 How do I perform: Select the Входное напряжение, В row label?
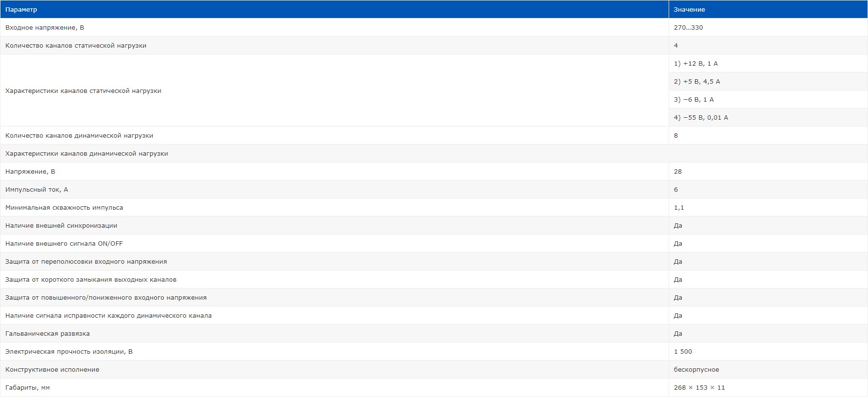[x=45, y=28]
